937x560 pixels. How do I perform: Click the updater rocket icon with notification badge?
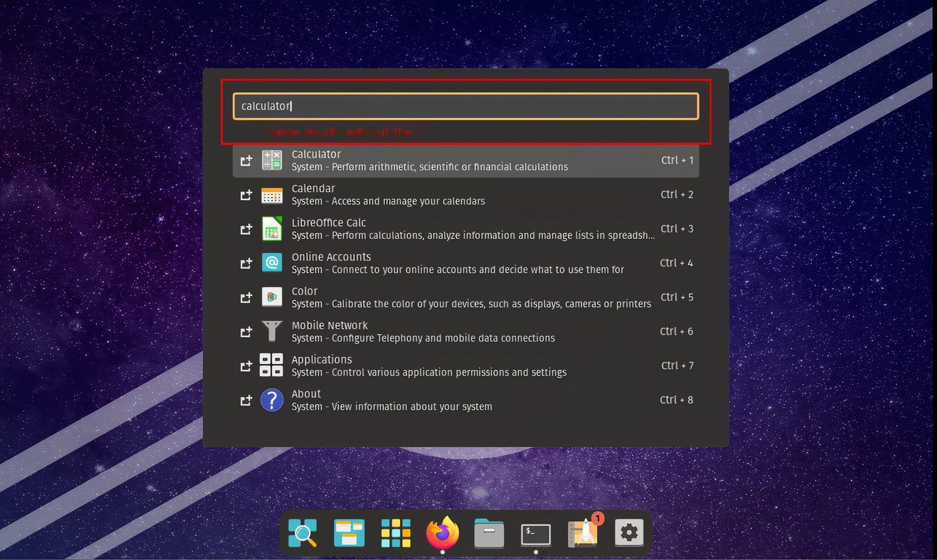582,533
